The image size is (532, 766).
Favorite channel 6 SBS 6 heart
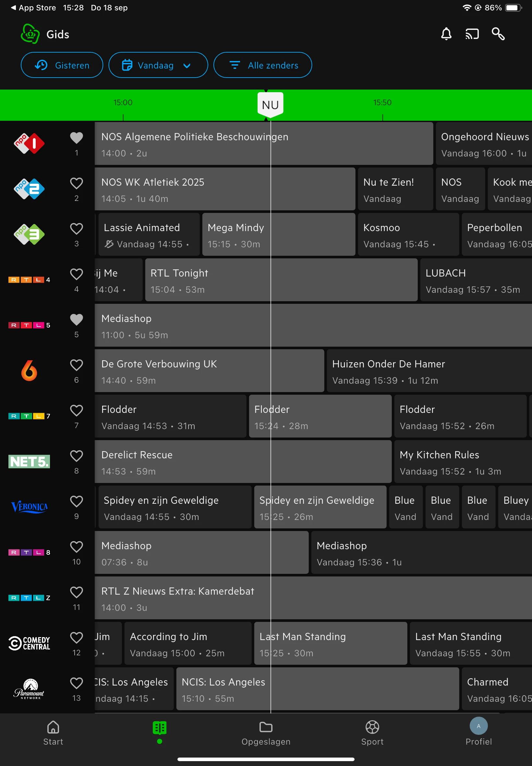point(76,365)
